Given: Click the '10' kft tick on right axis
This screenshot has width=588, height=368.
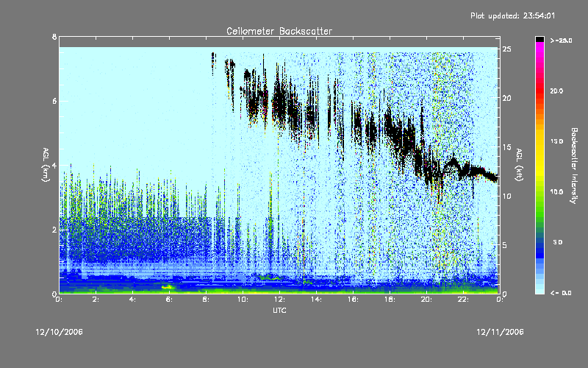Looking at the screenshot, I should 506,196.
